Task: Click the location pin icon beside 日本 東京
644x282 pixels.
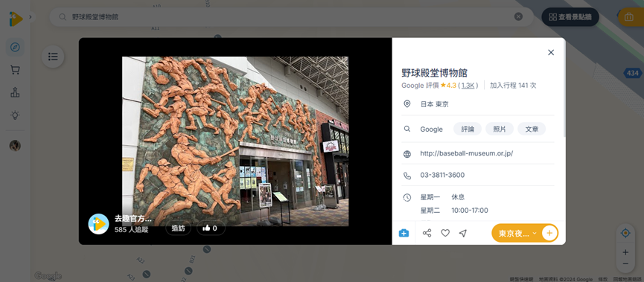Action: coord(407,104)
